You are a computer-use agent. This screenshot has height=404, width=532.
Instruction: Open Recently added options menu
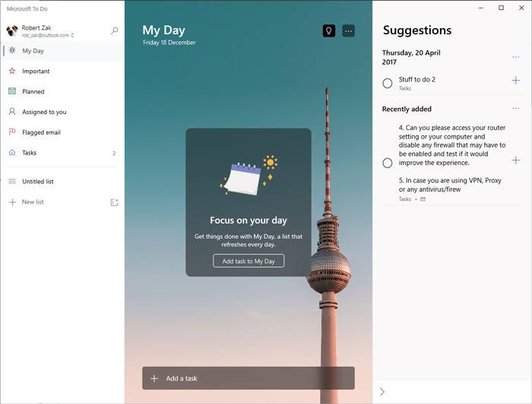coord(516,108)
